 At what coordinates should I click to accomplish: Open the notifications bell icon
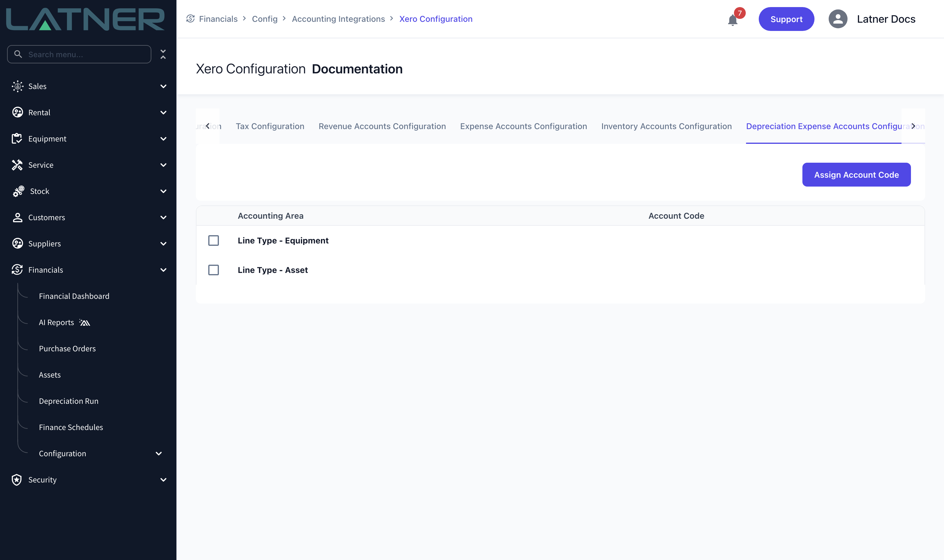[732, 20]
